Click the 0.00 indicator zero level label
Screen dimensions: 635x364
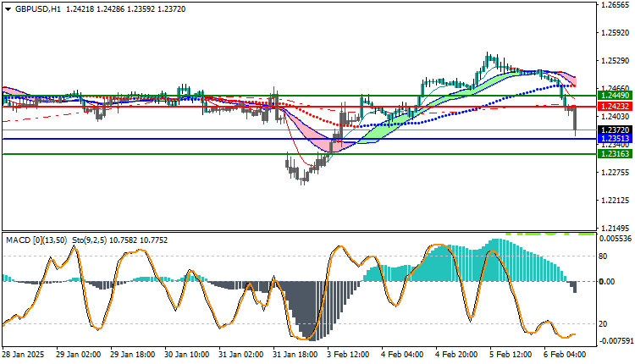[607, 281]
